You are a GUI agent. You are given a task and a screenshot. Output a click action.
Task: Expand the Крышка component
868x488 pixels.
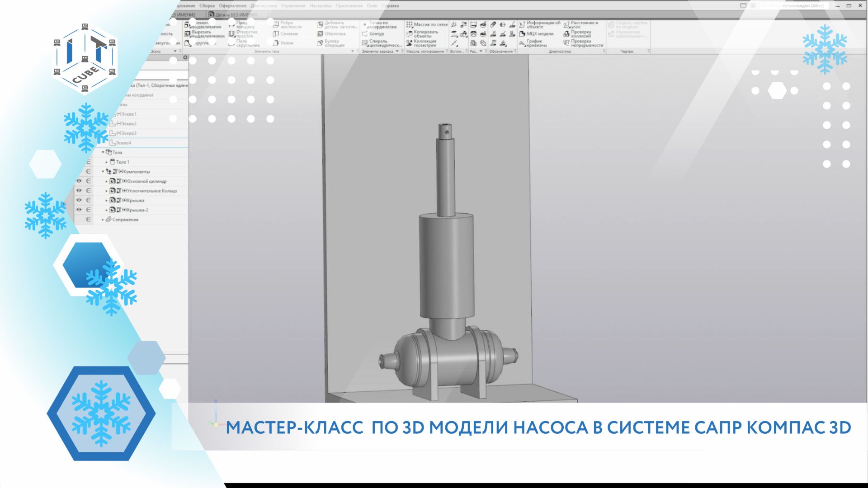click(107, 200)
